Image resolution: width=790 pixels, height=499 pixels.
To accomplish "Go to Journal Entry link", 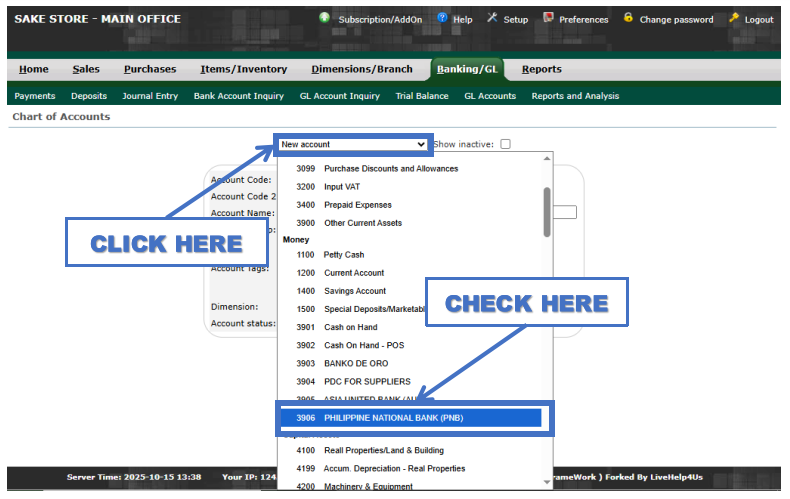I will 150,96.
